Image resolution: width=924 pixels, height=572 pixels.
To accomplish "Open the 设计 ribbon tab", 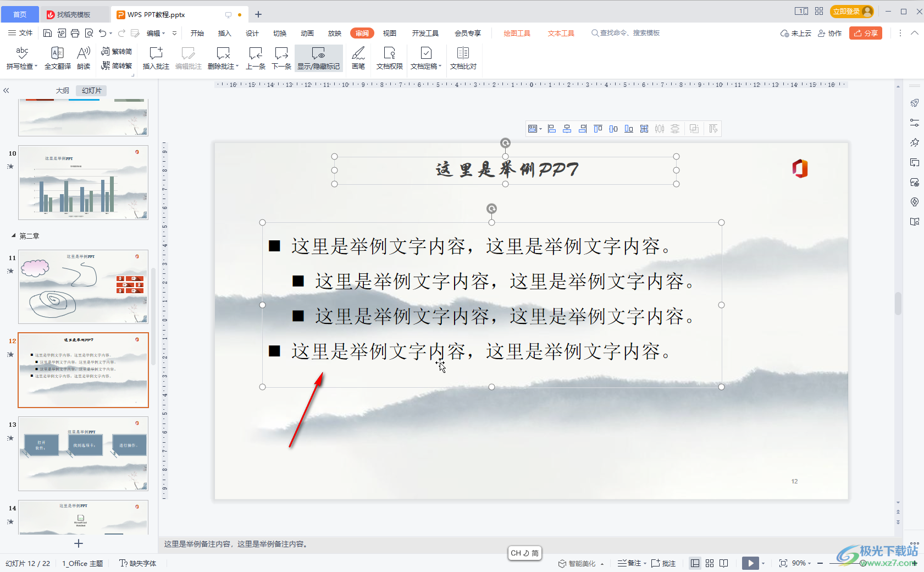I will pyautogui.click(x=252, y=33).
